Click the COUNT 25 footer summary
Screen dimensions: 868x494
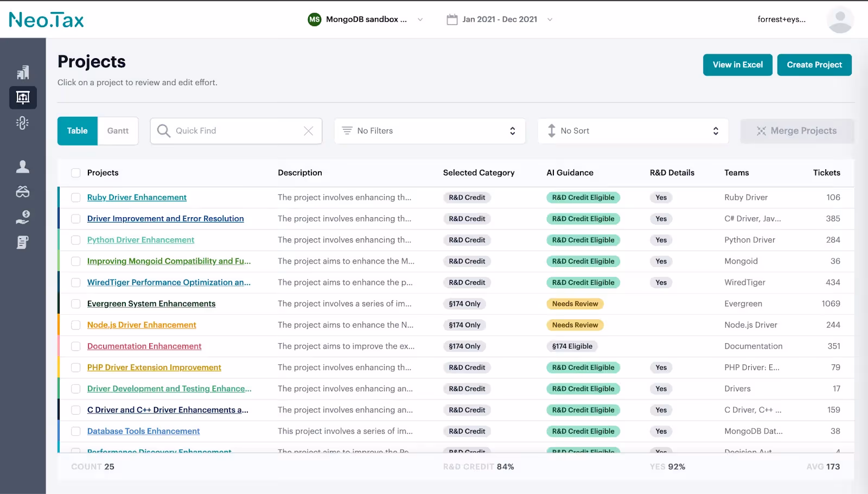tap(93, 467)
